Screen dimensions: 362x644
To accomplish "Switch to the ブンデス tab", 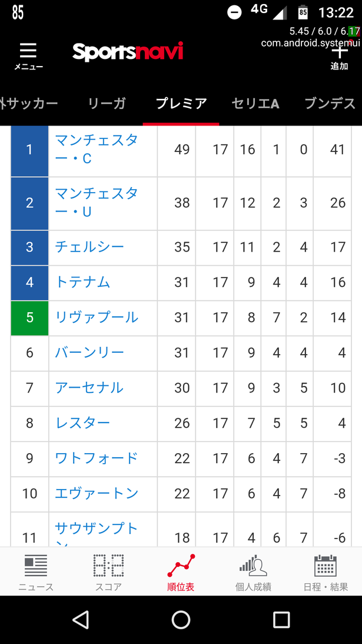I will click(330, 104).
